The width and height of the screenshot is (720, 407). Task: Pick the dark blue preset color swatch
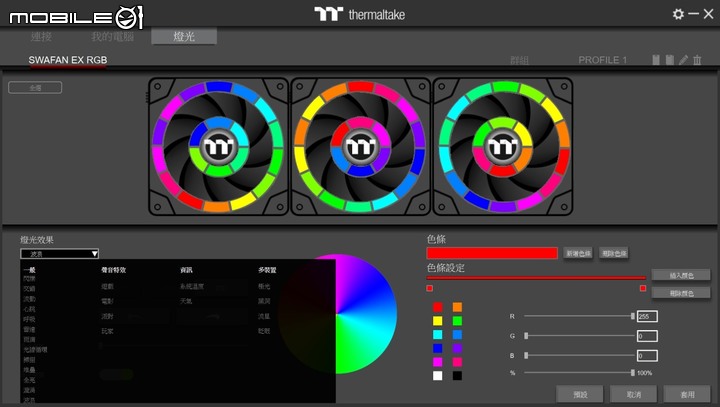coord(438,348)
